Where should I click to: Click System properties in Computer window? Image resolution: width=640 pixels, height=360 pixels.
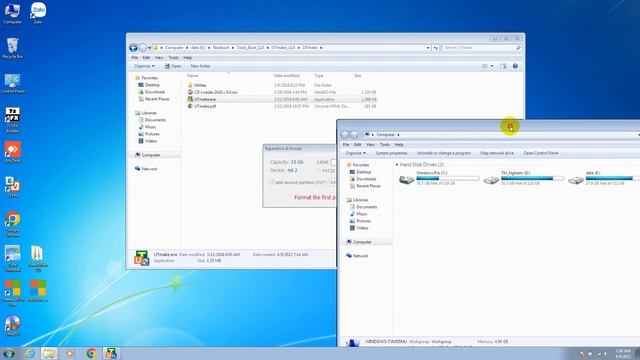pos(391,153)
